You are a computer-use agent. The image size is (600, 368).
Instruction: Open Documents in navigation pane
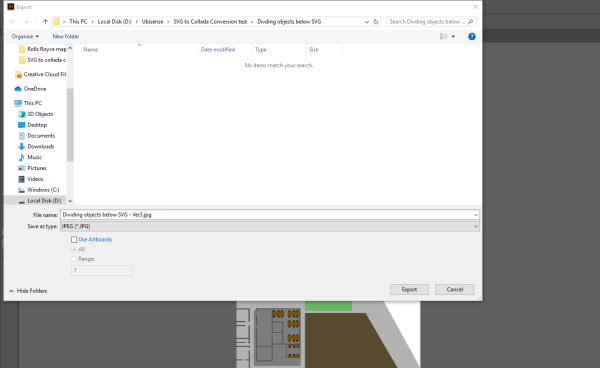[x=37, y=136]
